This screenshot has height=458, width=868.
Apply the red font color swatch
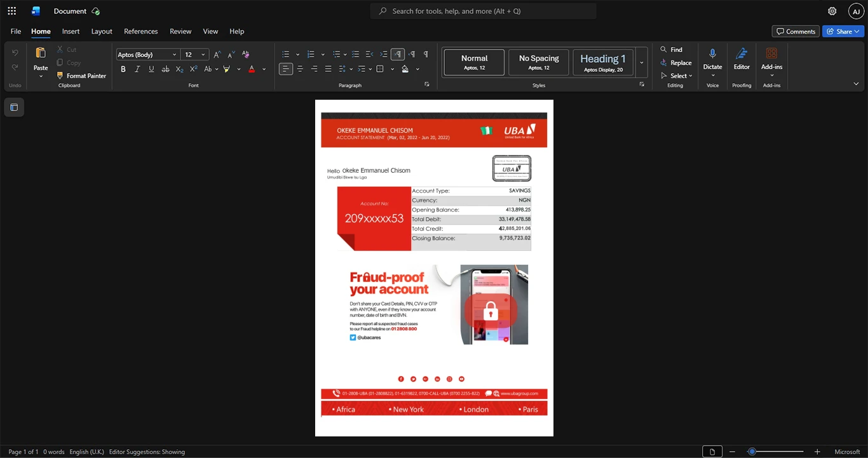click(252, 69)
